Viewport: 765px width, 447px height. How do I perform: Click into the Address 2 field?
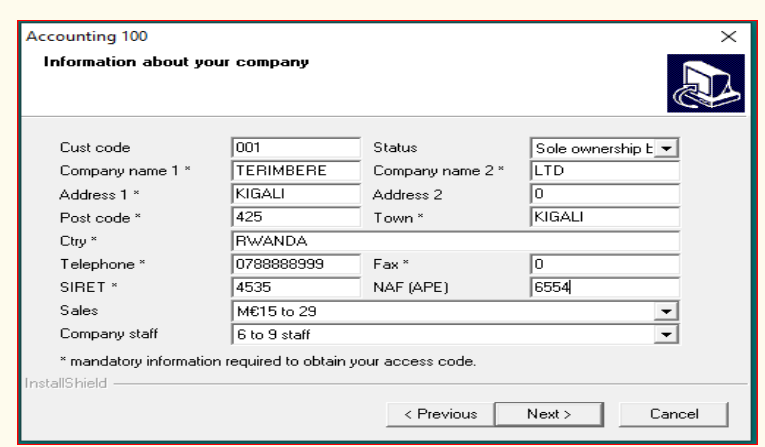(x=604, y=194)
